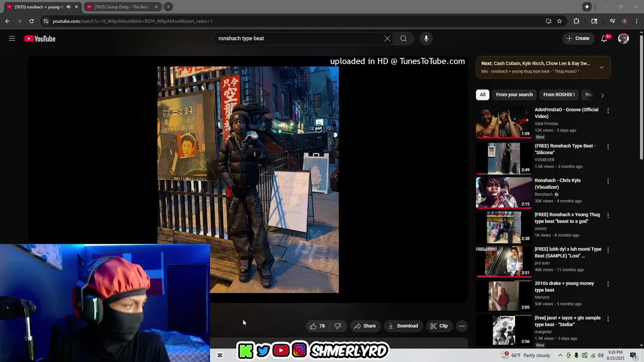Close the Slump Dotty browser tab
This screenshot has width=644, height=362.
pyautogui.click(x=156, y=7)
